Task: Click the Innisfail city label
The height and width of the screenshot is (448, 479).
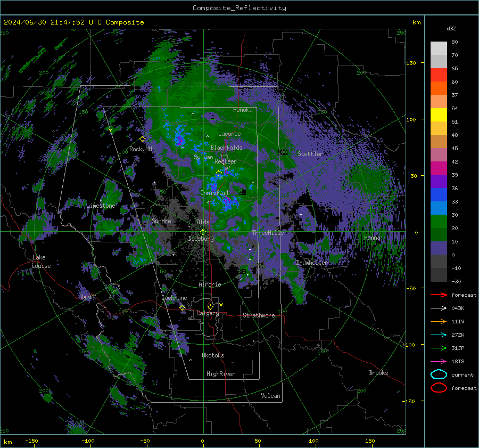Action: [214, 193]
